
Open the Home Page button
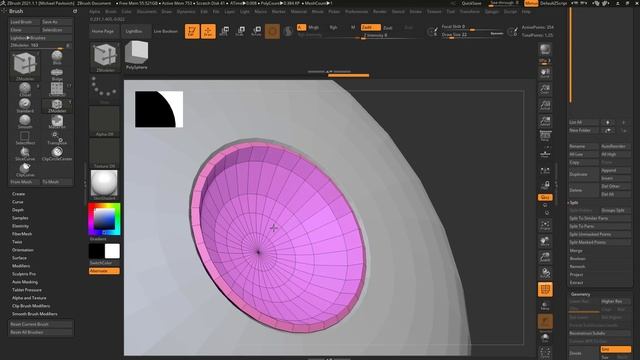103,31
